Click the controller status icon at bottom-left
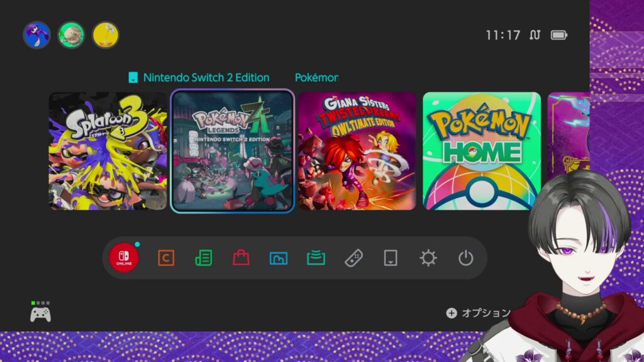The image size is (644, 362). tap(40, 312)
